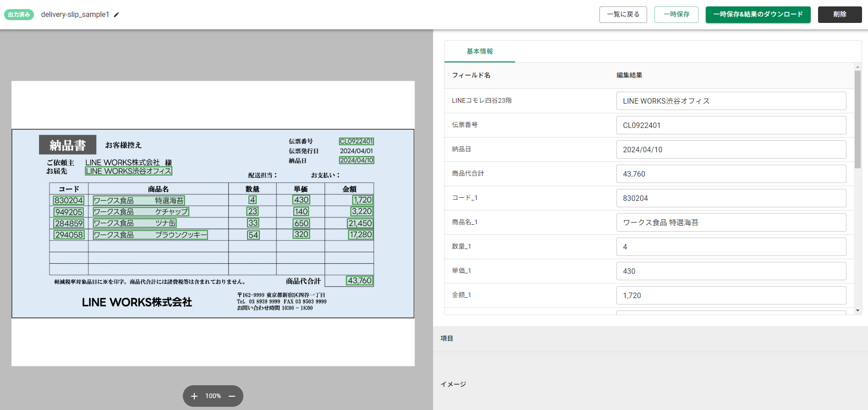Edit the コード_1 input field
This screenshot has height=410, width=868.
[x=731, y=198]
